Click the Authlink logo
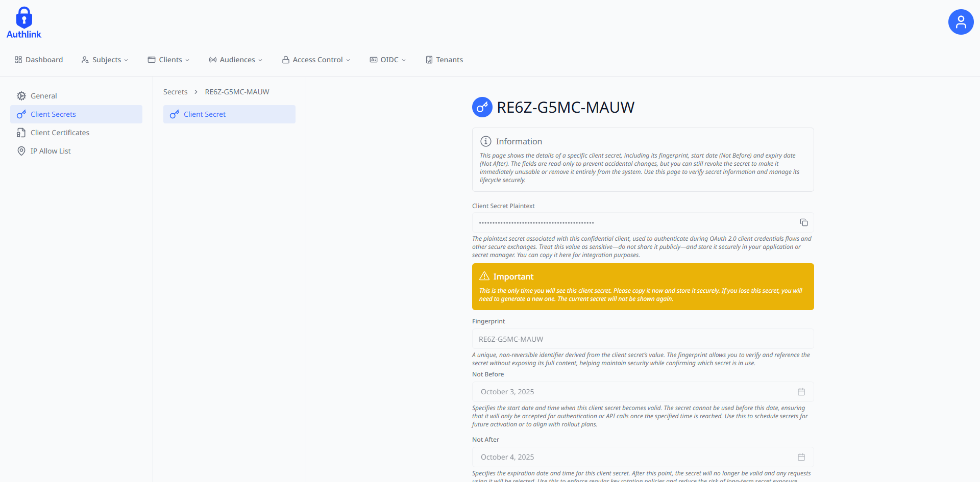 24,23
